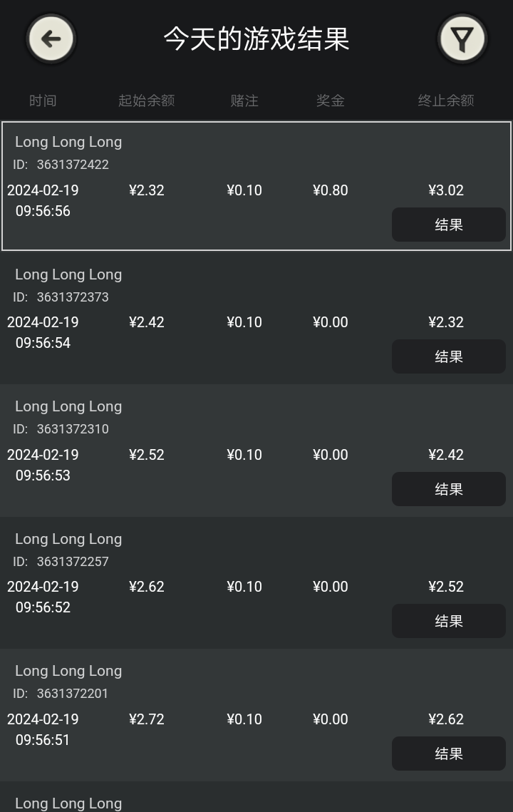513x812 pixels.
Task: Select the record timed 09:56:51
Action: pos(256,715)
